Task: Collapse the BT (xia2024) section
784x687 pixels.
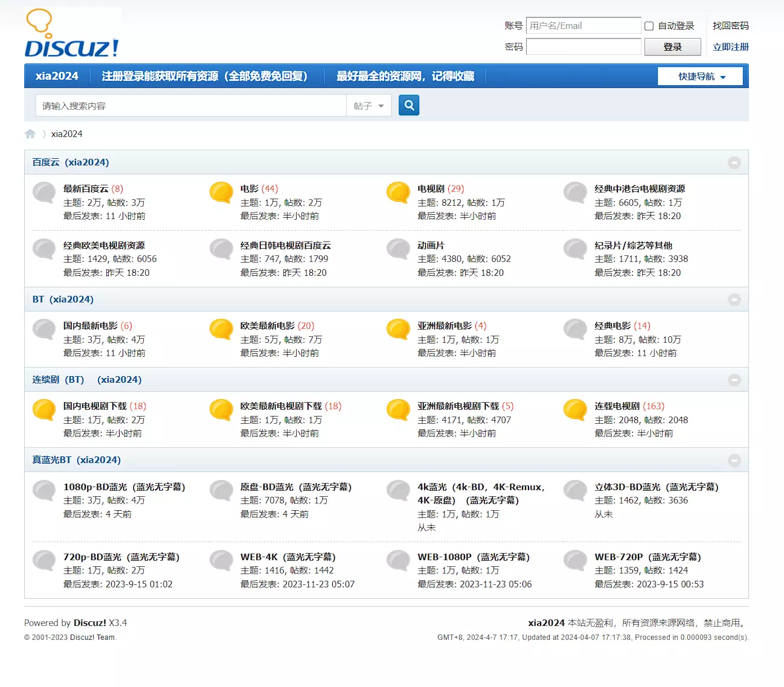Action: pyautogui.click(x=734, y=299)
